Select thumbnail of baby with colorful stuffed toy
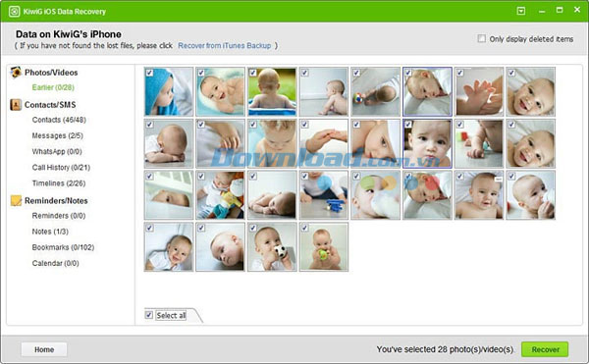Screen dimensions: 589x364 coord(221,195)
